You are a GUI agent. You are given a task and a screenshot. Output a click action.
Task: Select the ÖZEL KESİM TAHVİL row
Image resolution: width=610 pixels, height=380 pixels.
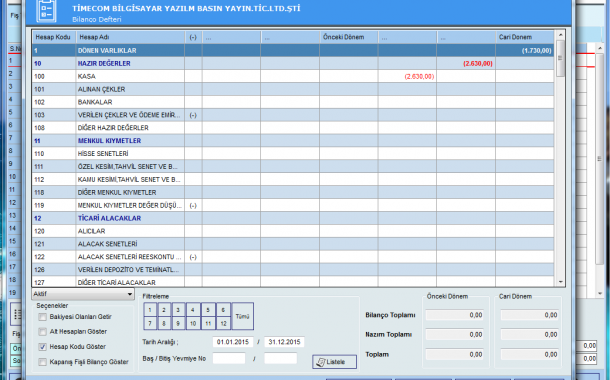pos(293,166)
